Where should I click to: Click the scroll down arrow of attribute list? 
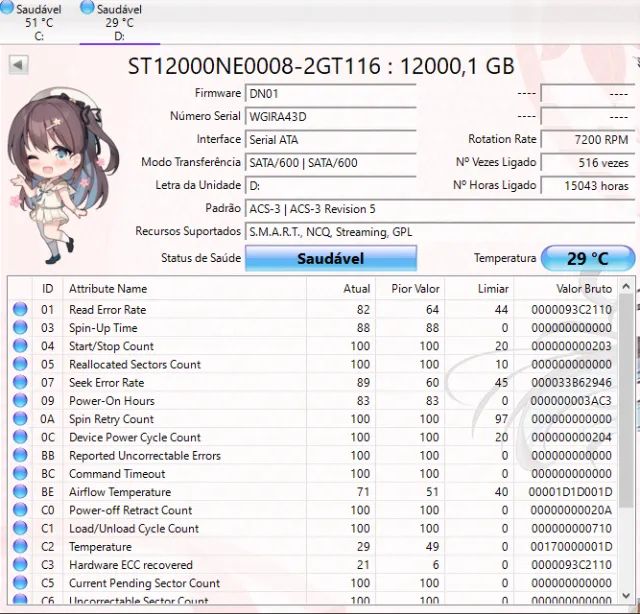point(626,596)
